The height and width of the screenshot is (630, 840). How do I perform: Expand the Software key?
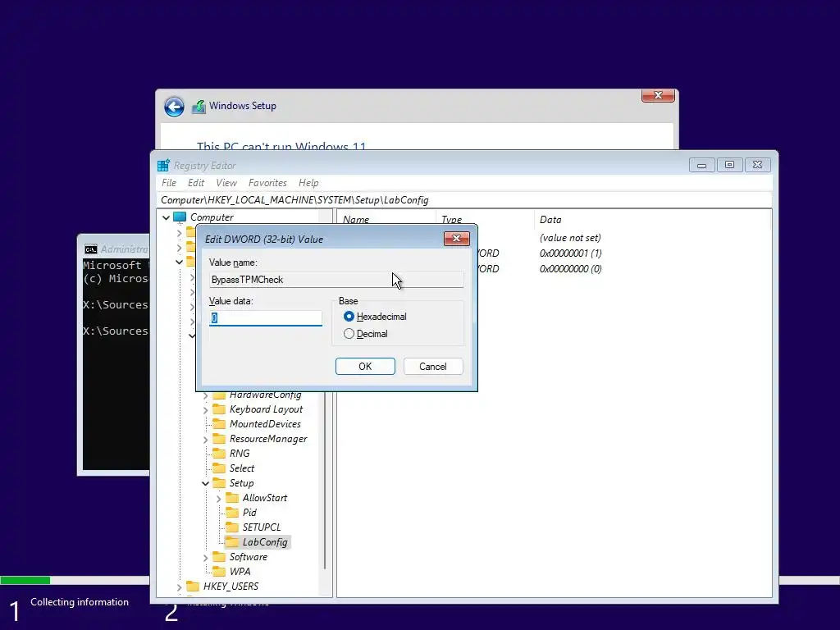click(x=206, y=558)
